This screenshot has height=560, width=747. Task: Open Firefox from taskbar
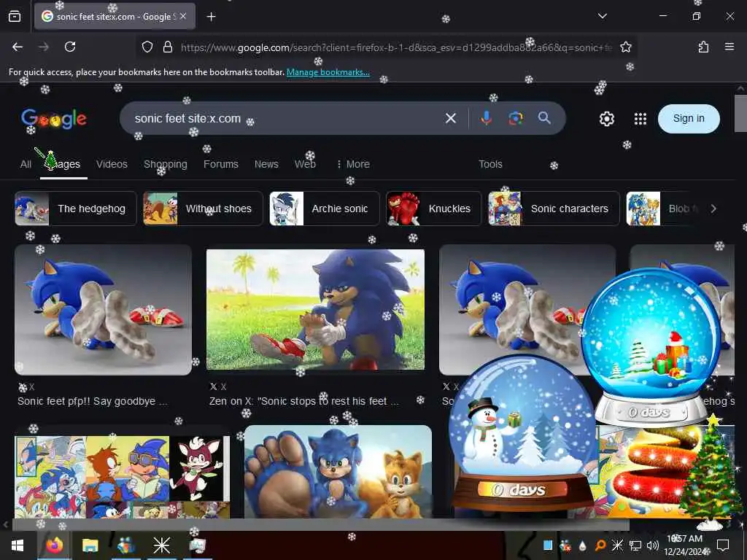tap(54, 545)
